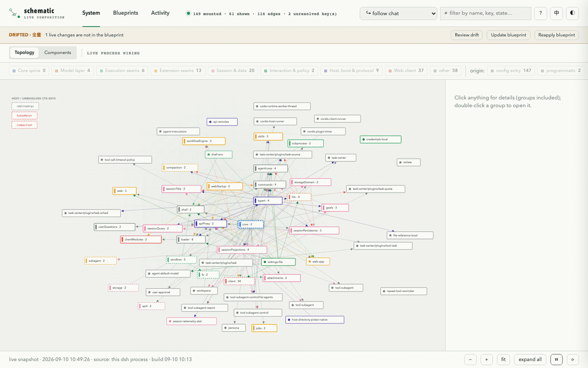This screenshot has width=588, height=368.
Task: Click Review drift button
Action: 466,35
